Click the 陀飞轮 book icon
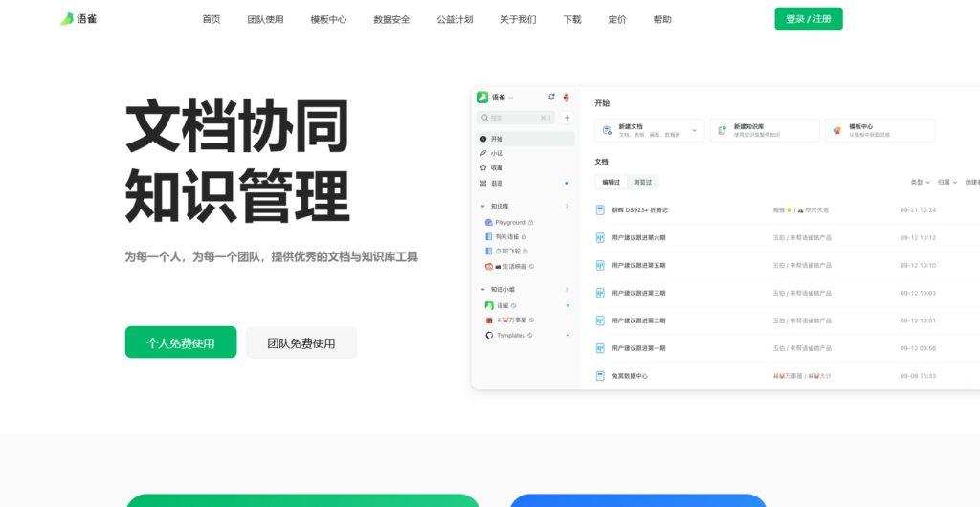This screenshot has height=507, width=980. (x=489, y=251)
